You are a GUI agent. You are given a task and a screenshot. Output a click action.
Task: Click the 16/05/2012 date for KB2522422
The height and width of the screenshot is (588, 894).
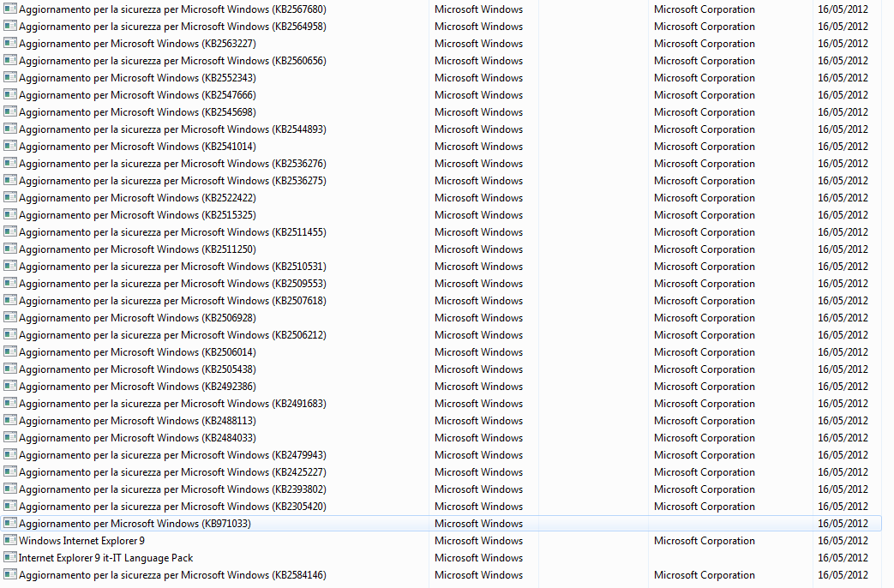[843, 197]
